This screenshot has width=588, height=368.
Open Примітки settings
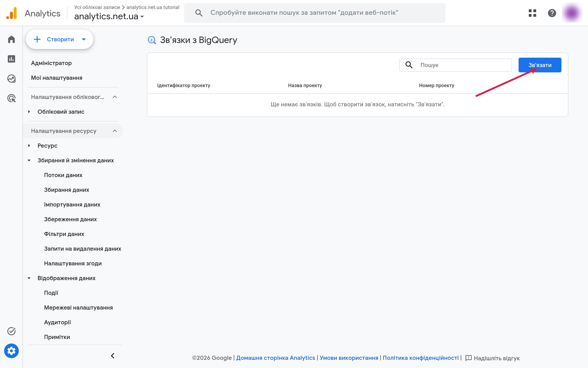57,337
